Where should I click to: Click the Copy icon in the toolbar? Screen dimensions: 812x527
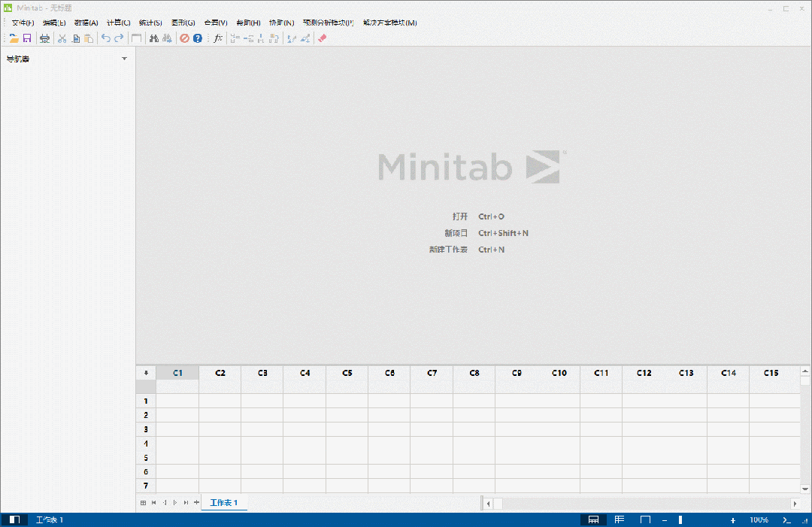(x=76, y=38)
